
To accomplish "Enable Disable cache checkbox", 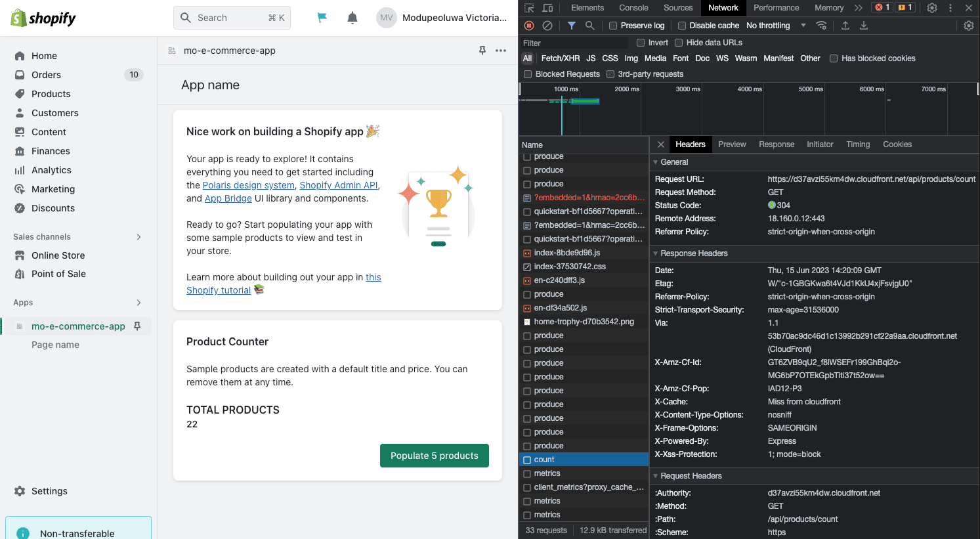I will [682, 26].
